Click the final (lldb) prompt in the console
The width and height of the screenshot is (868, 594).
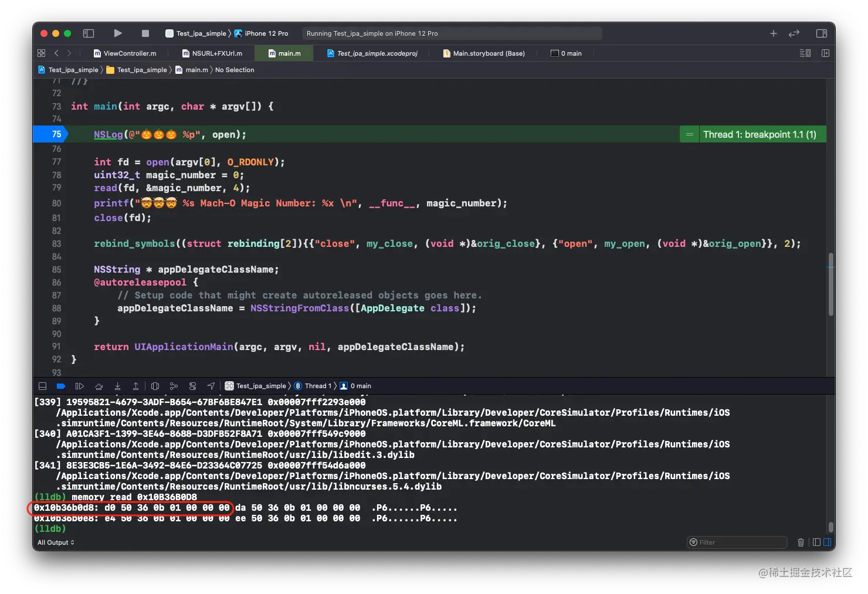tap(50, 529)
